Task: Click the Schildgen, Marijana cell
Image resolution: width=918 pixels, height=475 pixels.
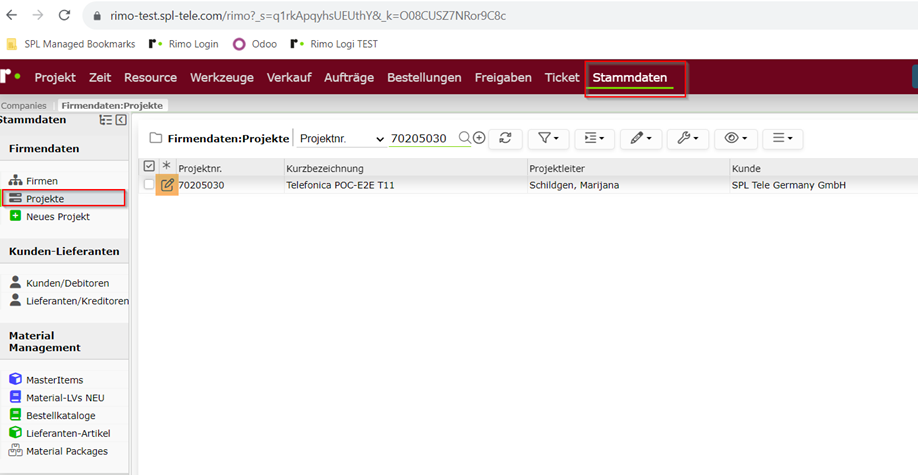Action: point(574,186)
